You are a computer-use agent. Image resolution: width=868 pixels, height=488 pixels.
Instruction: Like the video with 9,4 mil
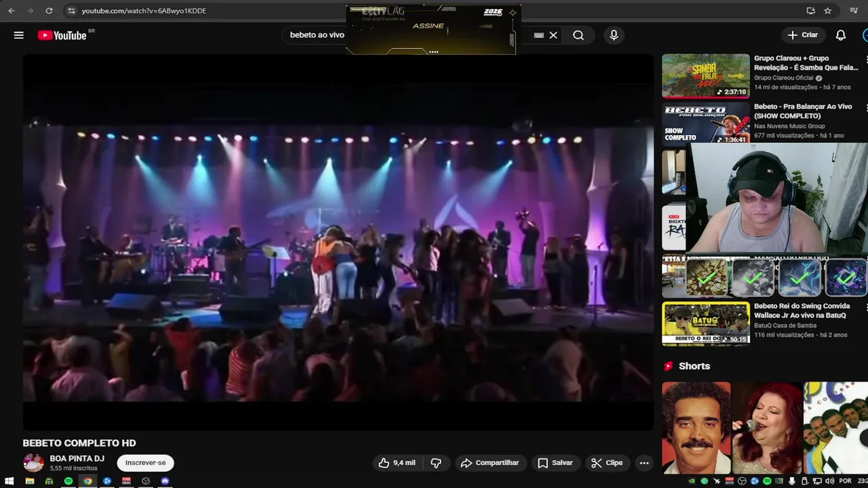pyautogui.click(x=397, y=463)
